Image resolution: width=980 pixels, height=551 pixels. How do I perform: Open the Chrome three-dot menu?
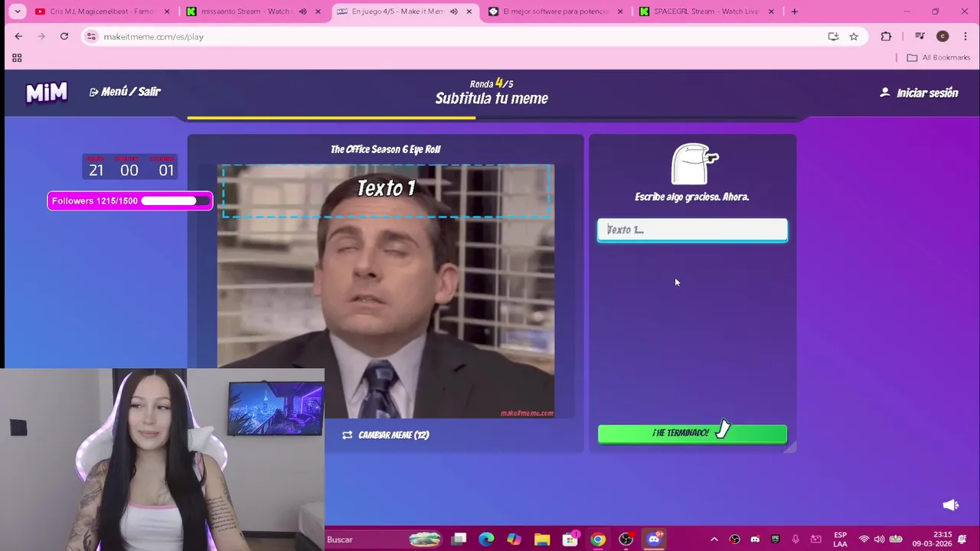(965, 36)
